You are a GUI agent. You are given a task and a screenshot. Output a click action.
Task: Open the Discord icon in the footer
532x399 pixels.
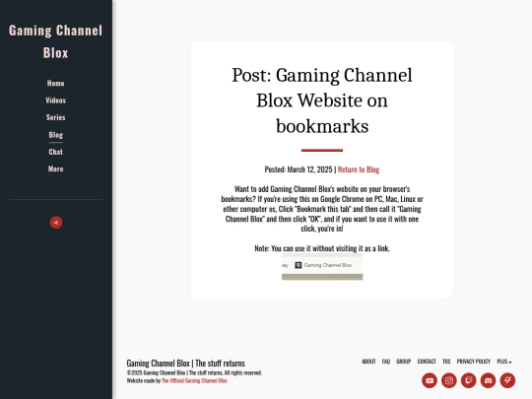pos(488,380)
